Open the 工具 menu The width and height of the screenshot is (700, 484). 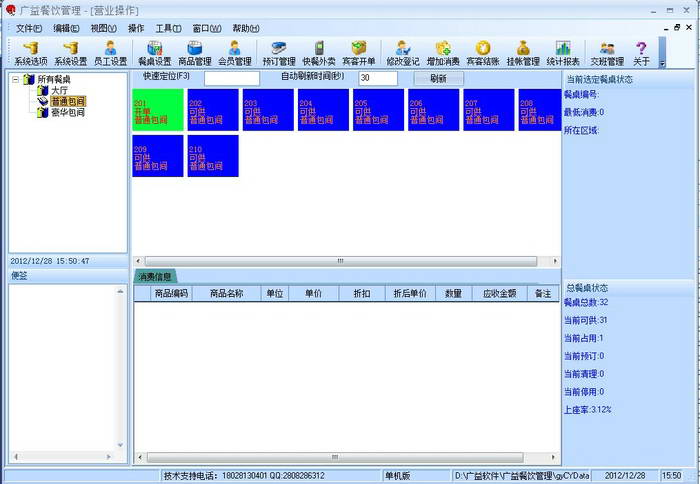(x=168, y=29)
